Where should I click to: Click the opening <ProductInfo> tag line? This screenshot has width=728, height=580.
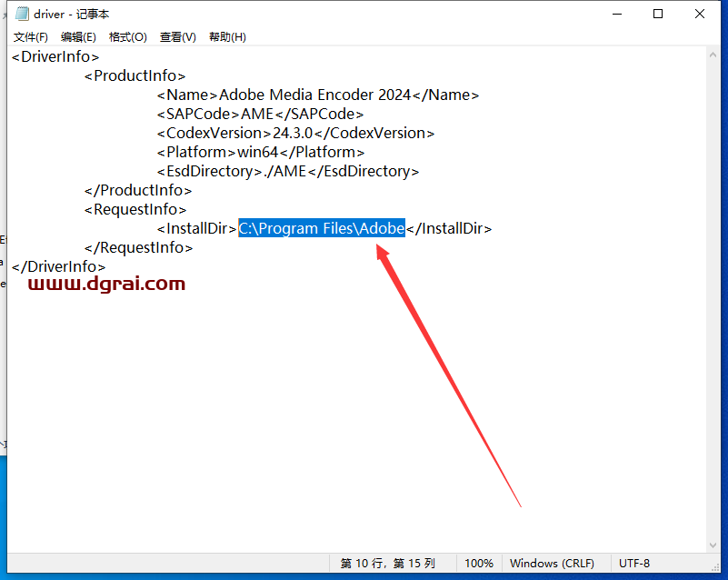pyautogui.click(x=135, y=75)
